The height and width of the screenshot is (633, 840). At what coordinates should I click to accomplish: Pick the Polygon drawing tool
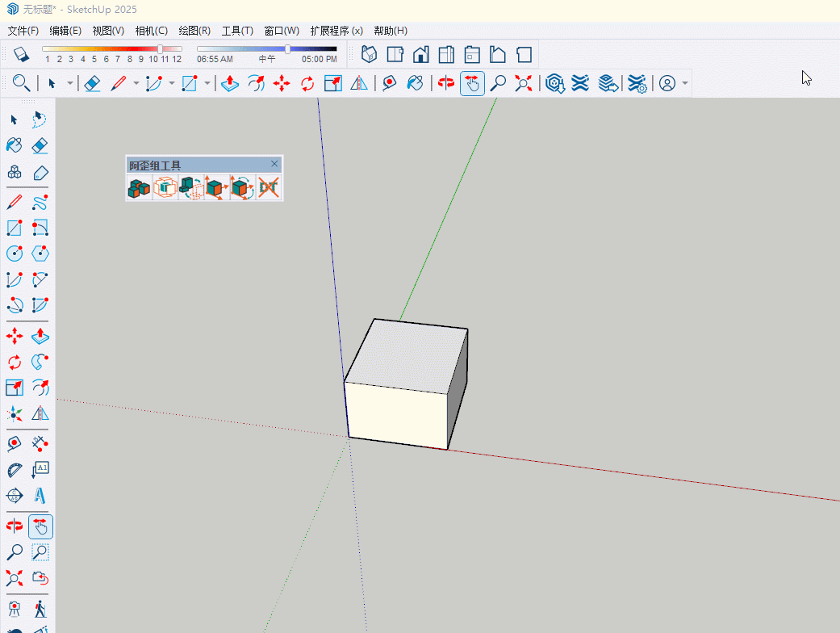tap(40, 254)
